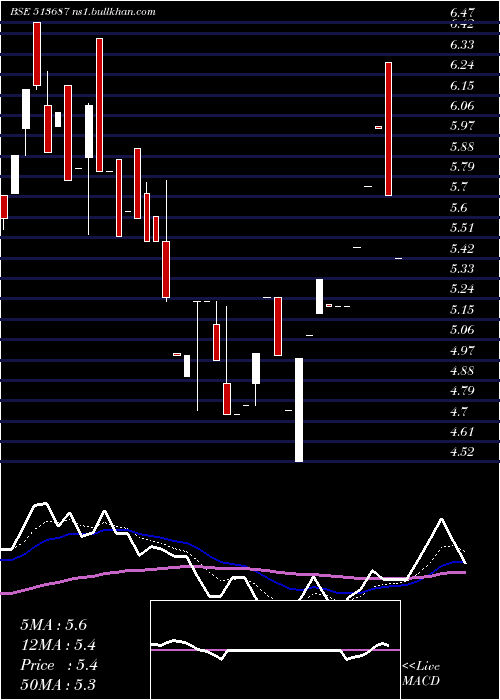Select the 5.79 price label

pos(462,167)
